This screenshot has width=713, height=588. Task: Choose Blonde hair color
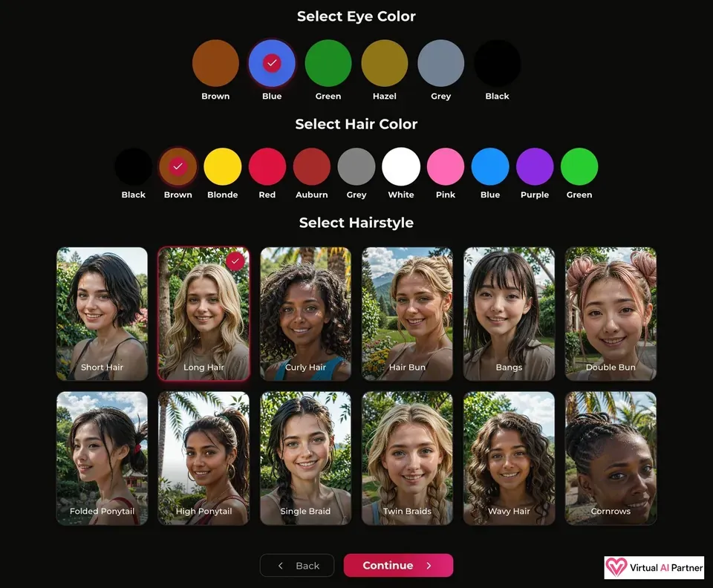point(222,166)
